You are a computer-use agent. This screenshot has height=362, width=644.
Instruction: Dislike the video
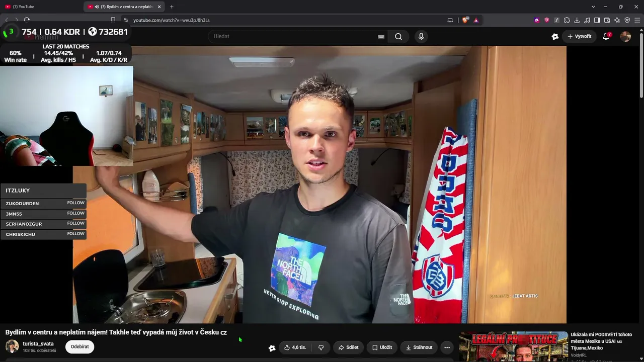[x=321, y=347]
